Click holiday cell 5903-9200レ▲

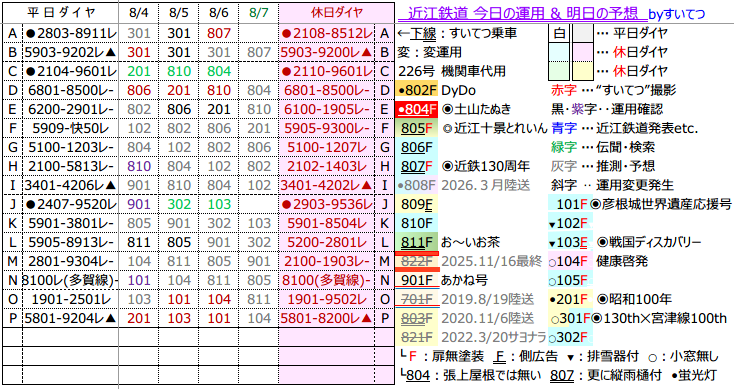tap(327, 52)
